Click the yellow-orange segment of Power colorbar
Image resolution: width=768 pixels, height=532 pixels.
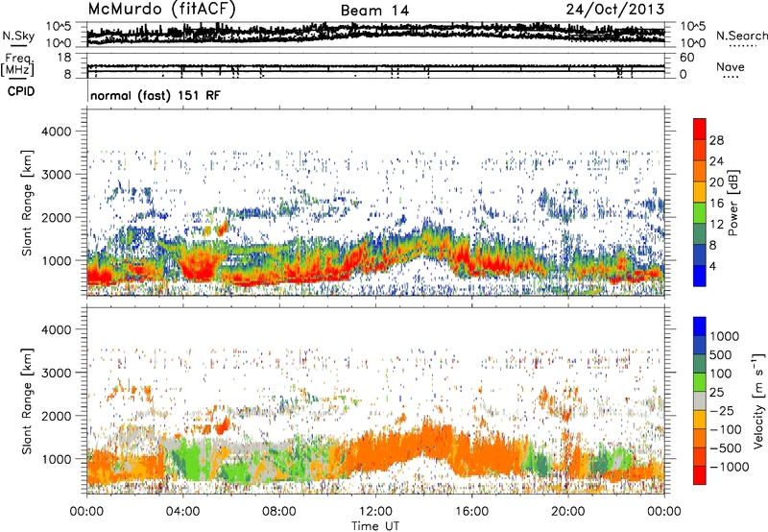point(700,191)
